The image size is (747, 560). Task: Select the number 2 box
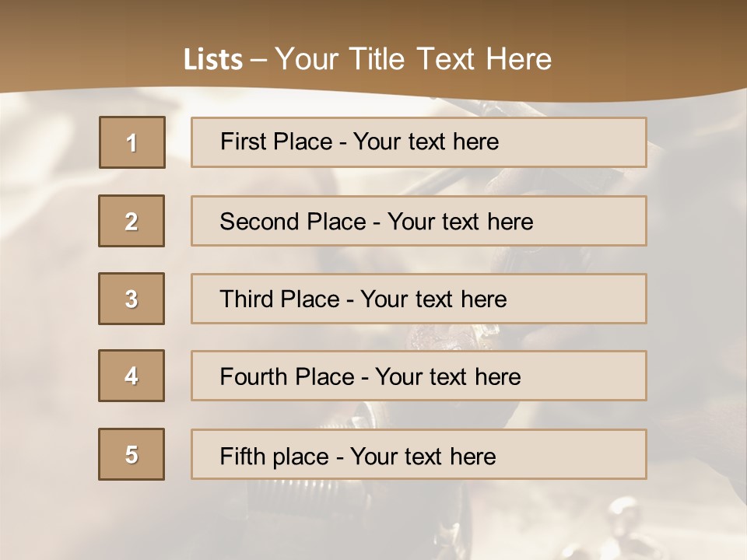pos(132,221)
